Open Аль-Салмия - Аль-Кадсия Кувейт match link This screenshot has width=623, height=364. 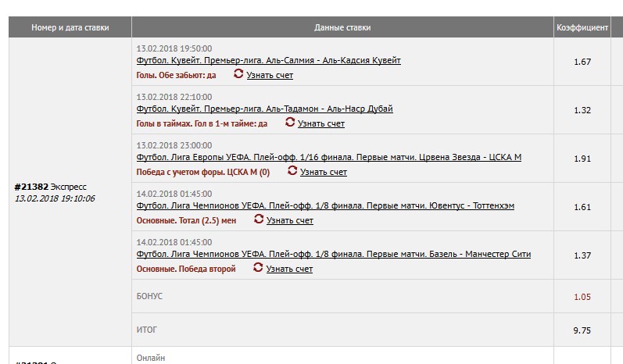coord(268,60)
